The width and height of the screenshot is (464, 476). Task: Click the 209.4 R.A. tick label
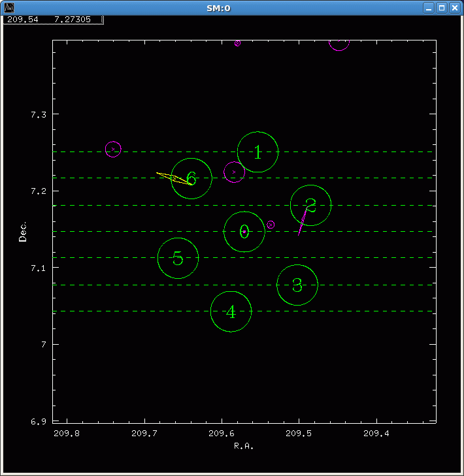(376, 434)
